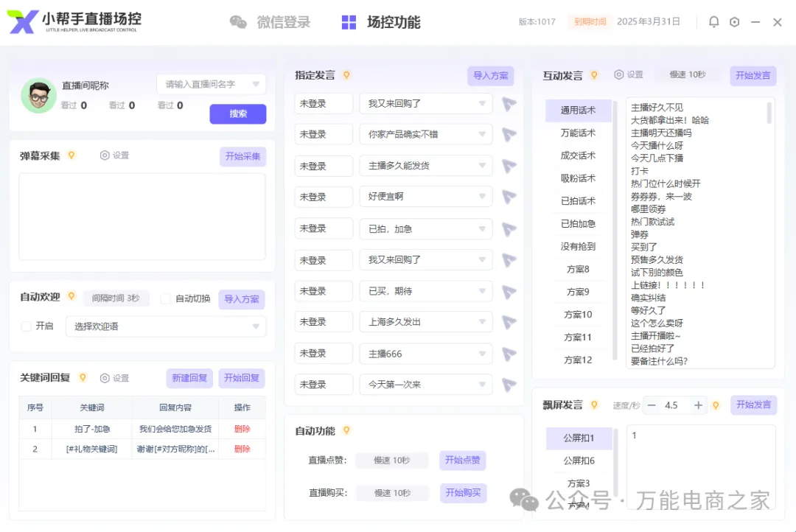The image size is (796, 532).
Task: Tick the 开启 checkbox for auto welcome
Action: [x=27, y=326]
